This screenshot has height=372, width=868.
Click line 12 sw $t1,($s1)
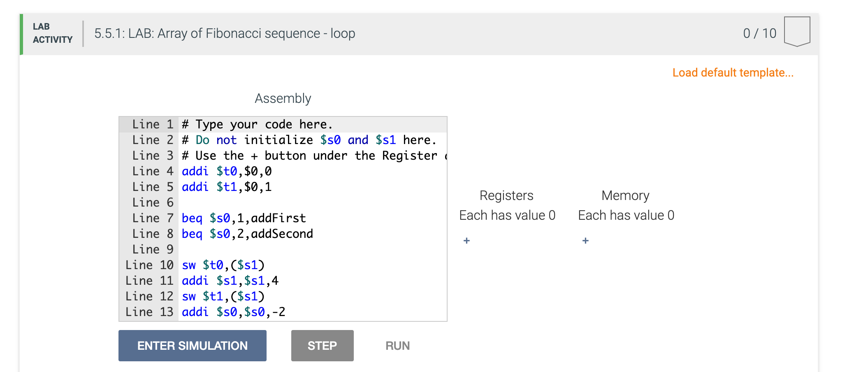[x=223, y=296]
